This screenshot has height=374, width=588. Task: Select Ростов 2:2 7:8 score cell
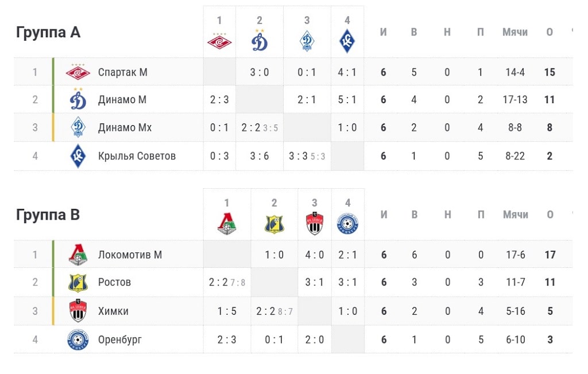coord(227,282)
